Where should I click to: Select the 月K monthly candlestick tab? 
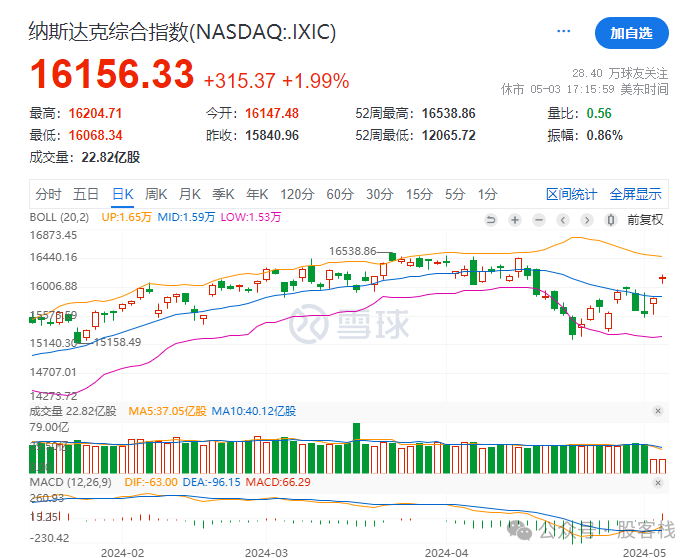tap(190, 194)
